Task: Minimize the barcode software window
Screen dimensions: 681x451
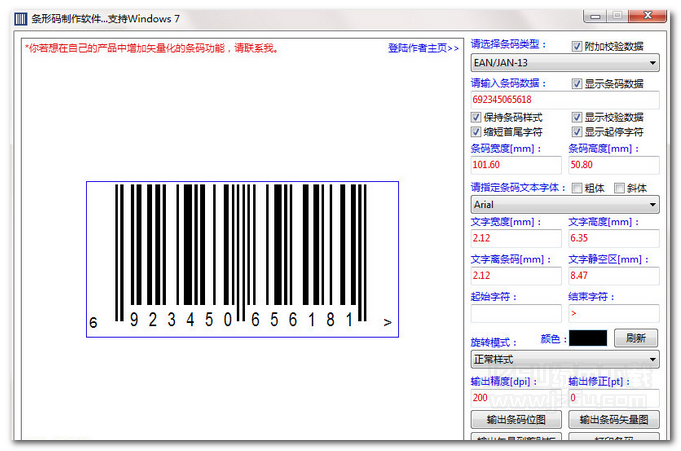Action: (x=595, y=16)
